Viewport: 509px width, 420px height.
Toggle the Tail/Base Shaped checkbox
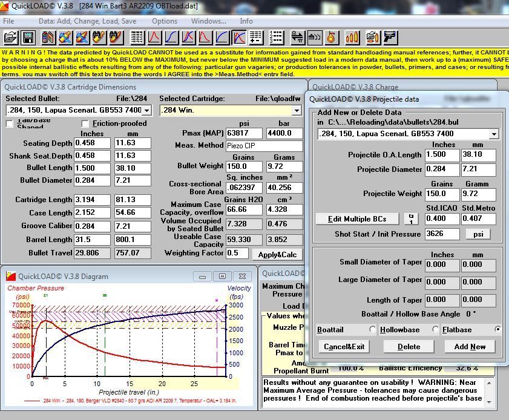(10, 123)
